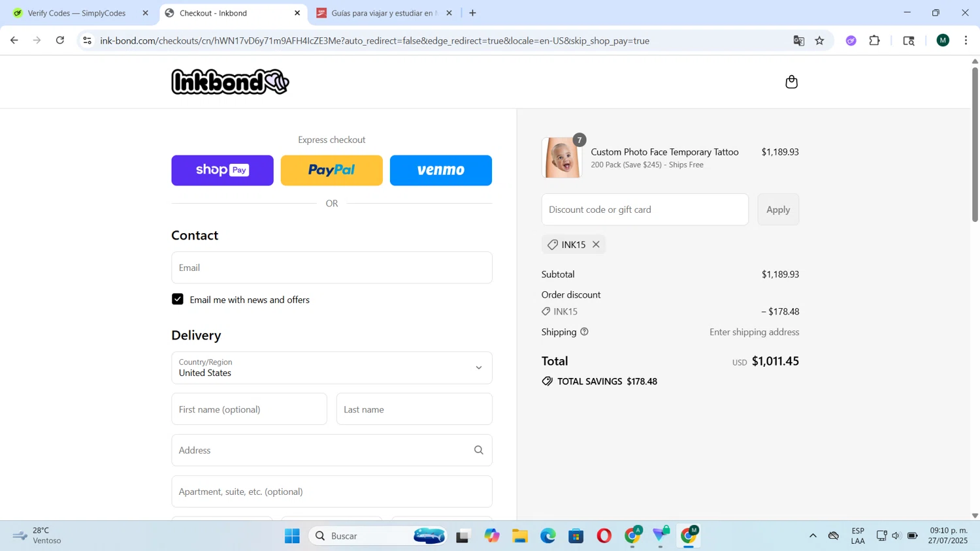Close the Verify Codes SimplyCodes tab
The height and width of the screenshot is (551, 980).
(x=145, y=13)
